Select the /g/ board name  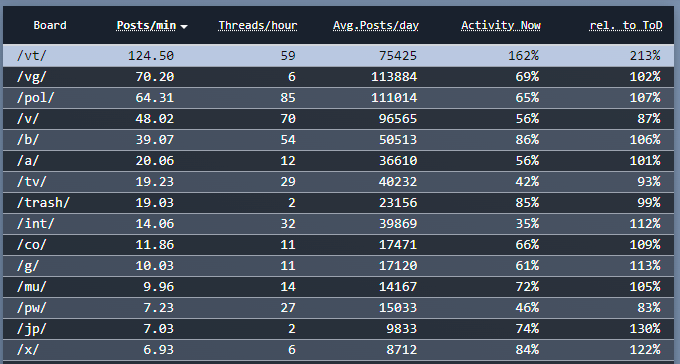tap(28, 266)
